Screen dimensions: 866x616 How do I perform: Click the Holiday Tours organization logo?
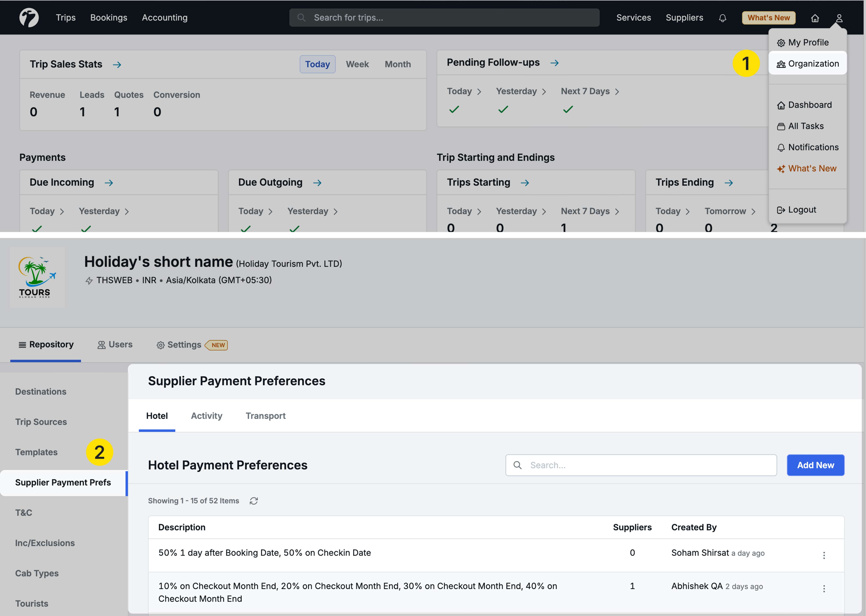37,277
